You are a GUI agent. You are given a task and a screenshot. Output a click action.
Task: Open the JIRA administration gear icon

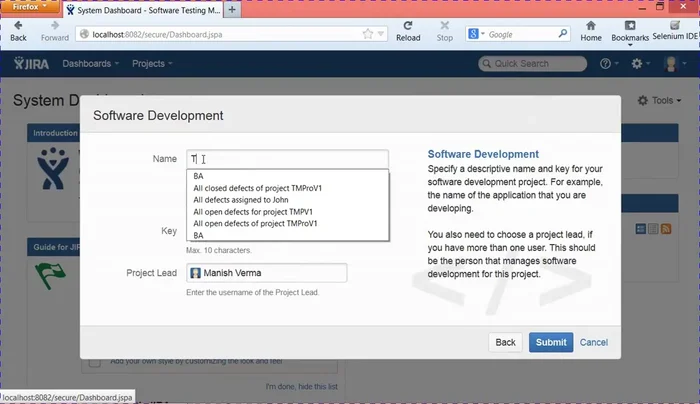640,63
